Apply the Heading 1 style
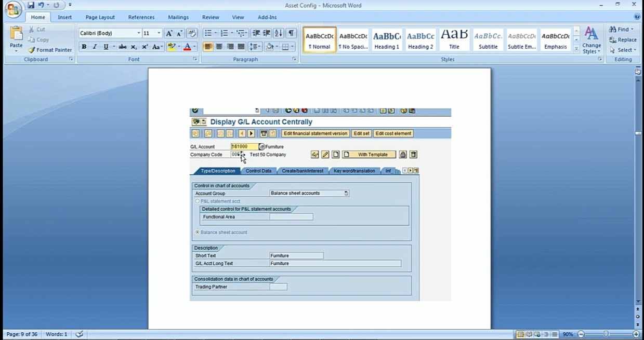644x340 pixels. [x=387, y=40]
